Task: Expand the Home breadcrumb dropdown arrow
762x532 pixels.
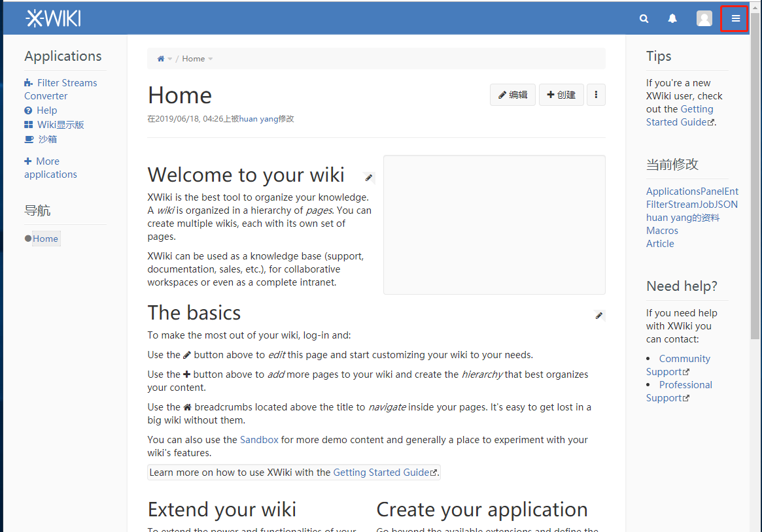Action: pos(211,59)
